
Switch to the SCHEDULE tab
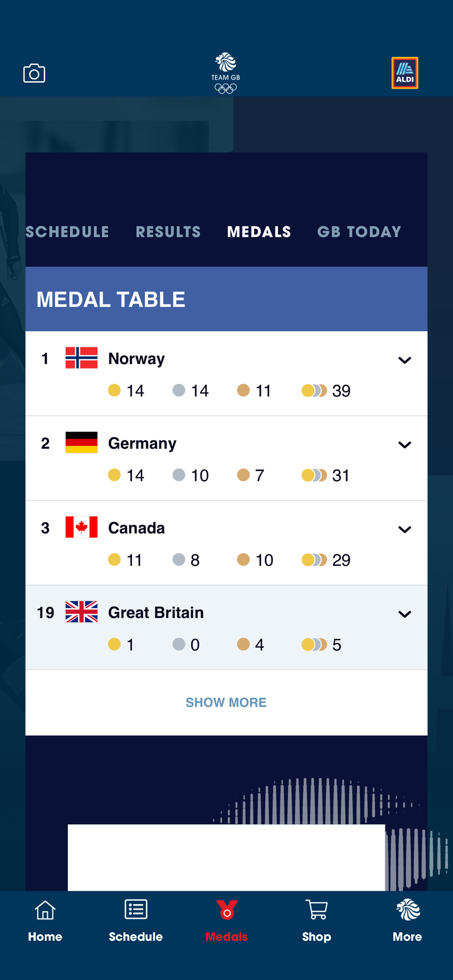67,232
